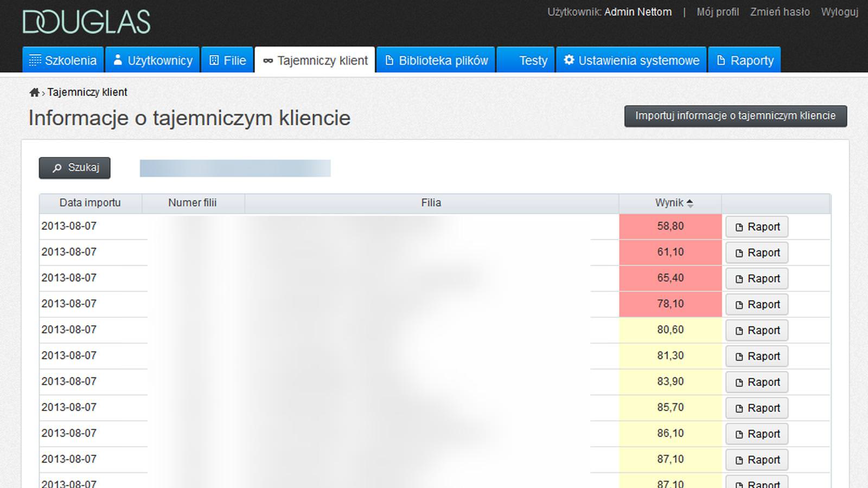
Task: Click the sort arrow beside Wynik
Action: pyautogui.click(x=690, y=203)
